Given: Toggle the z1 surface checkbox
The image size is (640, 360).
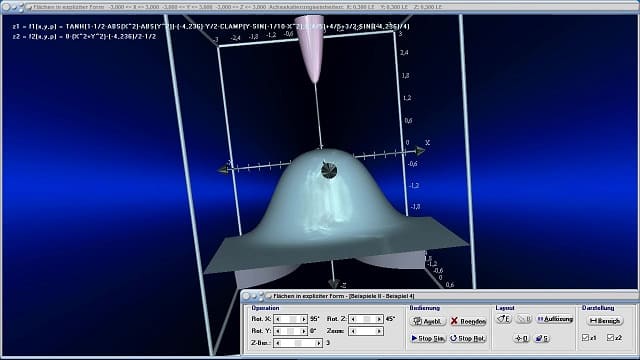Looking at the screenshot, I should (x=585, y=338).
